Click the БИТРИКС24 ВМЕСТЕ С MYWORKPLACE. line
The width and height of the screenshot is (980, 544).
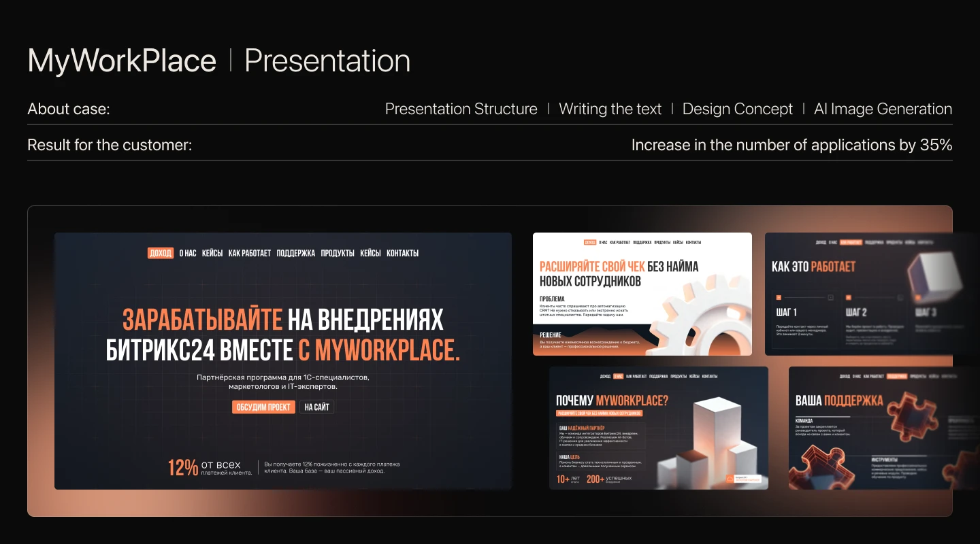tap(283, 350)
